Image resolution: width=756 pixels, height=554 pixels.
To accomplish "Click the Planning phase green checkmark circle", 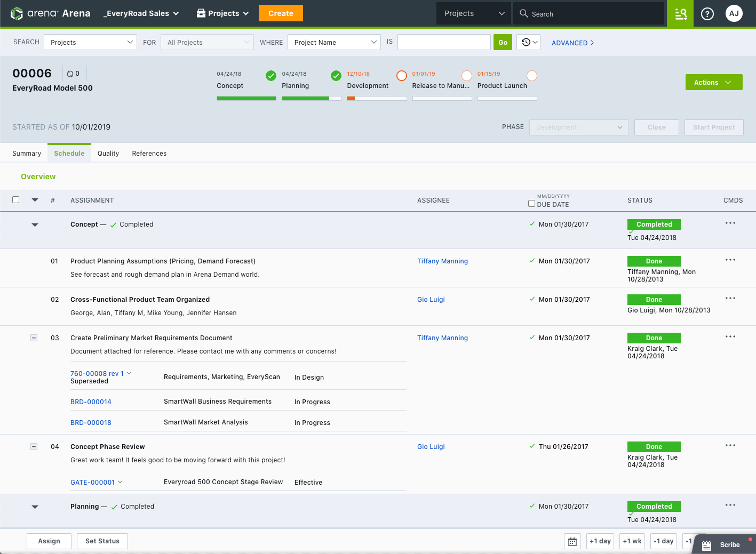I will pos(336,76).
